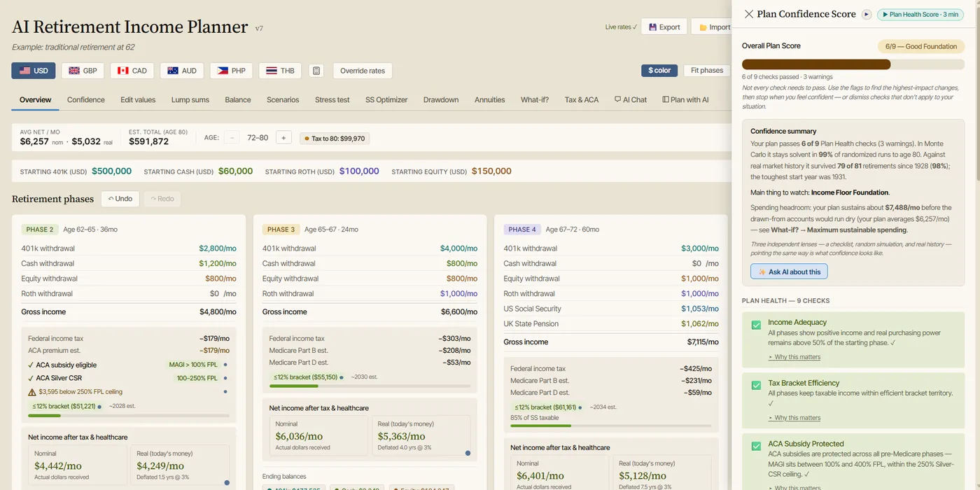Toggle the $ color option
This screenshot has width=980, height=490.
pos(659,70)
